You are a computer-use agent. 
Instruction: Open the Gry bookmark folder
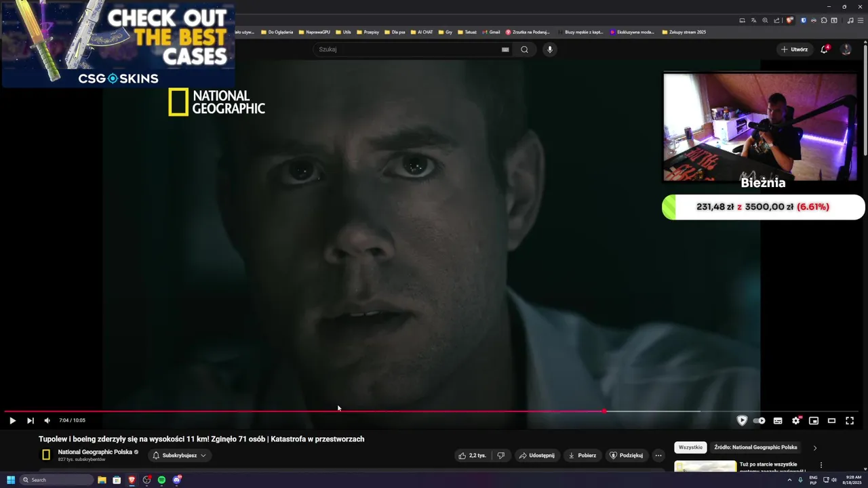(x=445, y=32)
